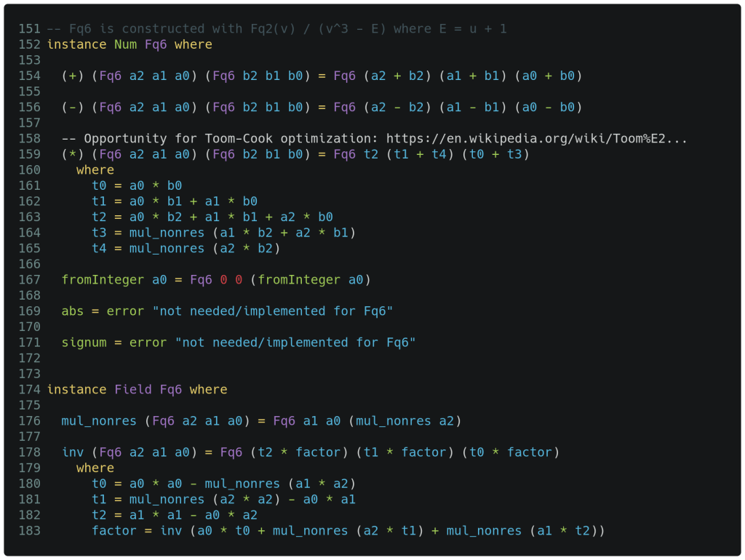Click the (*) operator on line 159
The width and height of the screenshot is (745, 560).
coord(73,154)
